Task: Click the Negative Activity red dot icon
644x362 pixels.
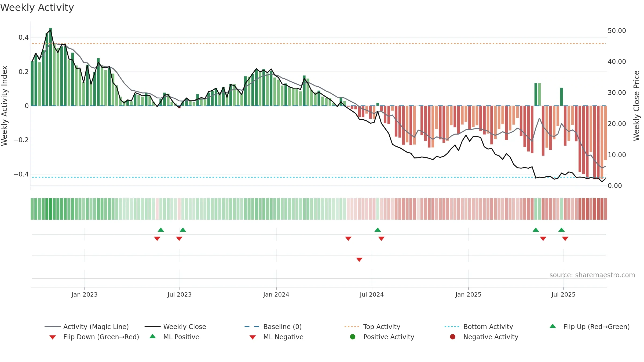Action: 453,337
